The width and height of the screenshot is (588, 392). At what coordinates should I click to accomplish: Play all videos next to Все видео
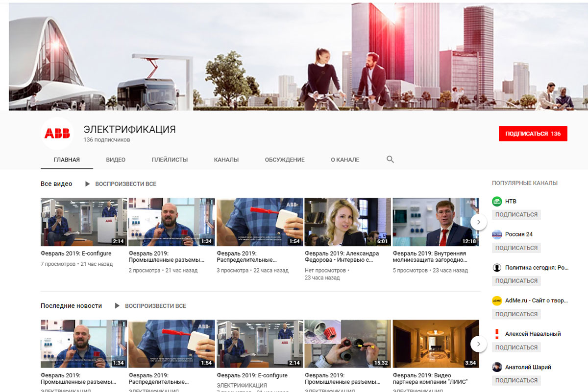[x=121, y=184]
